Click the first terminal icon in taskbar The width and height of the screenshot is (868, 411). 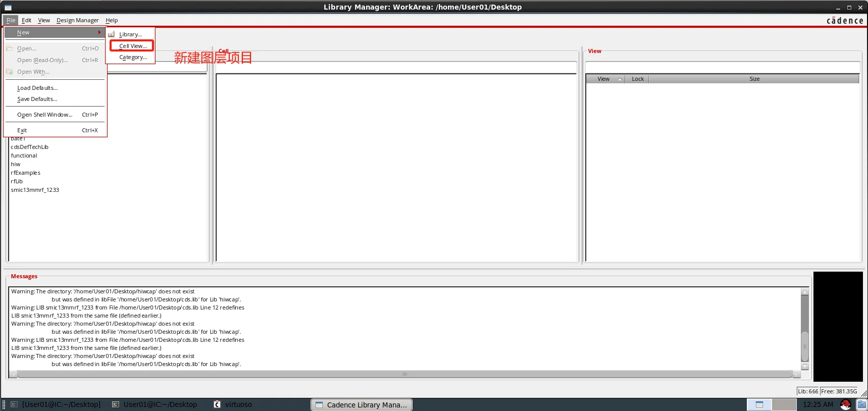14,404
